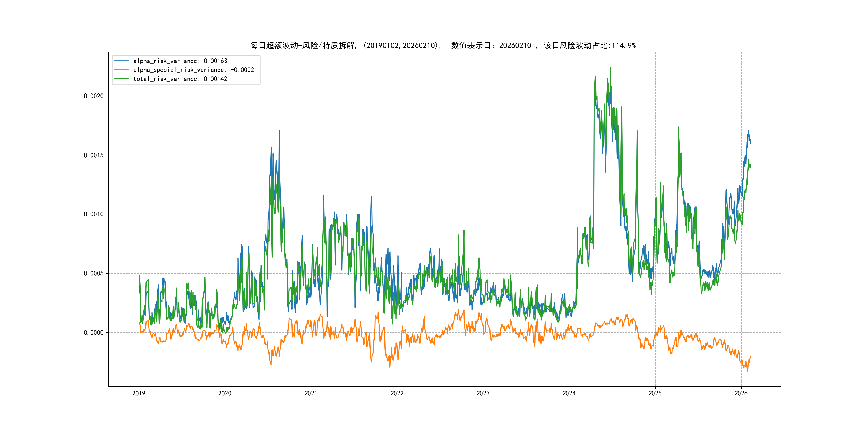Image resolution: width=868 pixels, height=434 pixels.
Task: Select the alpha_risk_variance: 0.00163 legend label
Action: coord(180,61)
